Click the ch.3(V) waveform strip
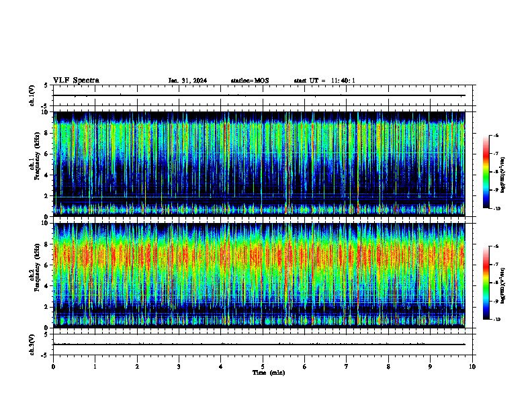 click(x=263, y=345)
